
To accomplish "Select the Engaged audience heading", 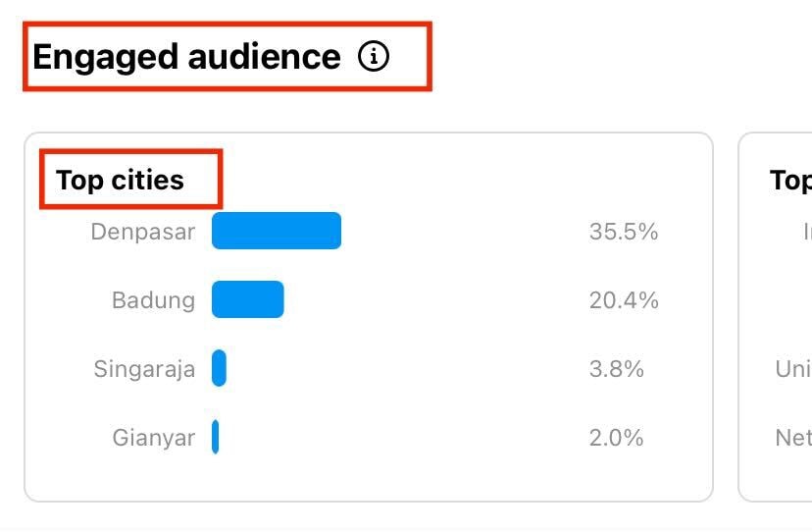I will [x=186, y=57].
